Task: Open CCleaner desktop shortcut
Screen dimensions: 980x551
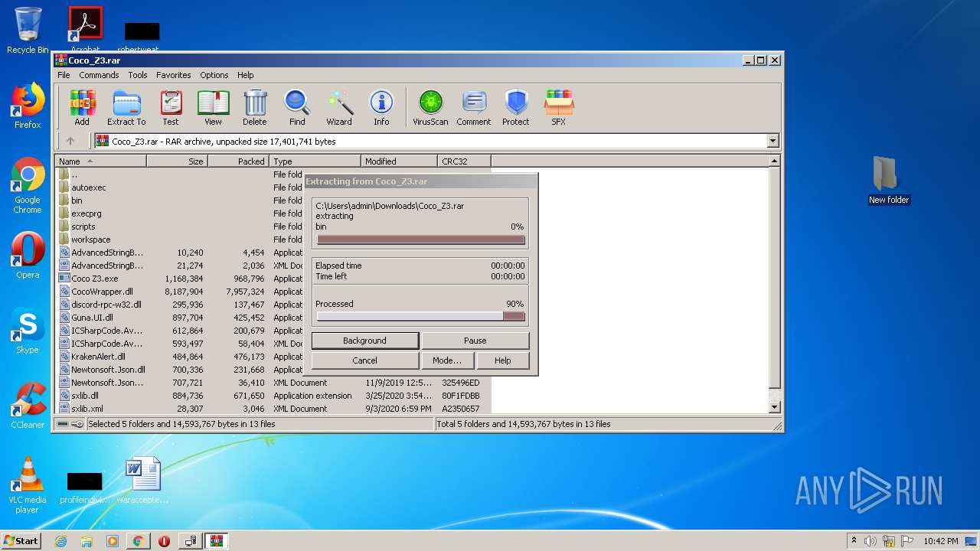Action: (x=28, y=406)
